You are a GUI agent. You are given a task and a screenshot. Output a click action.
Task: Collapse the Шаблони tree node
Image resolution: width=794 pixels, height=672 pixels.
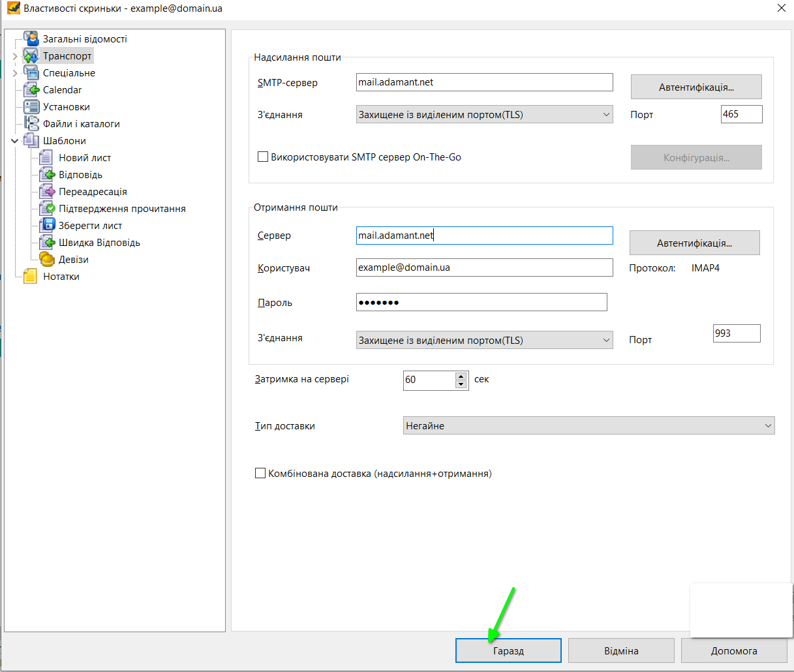[x=15, y=141]
